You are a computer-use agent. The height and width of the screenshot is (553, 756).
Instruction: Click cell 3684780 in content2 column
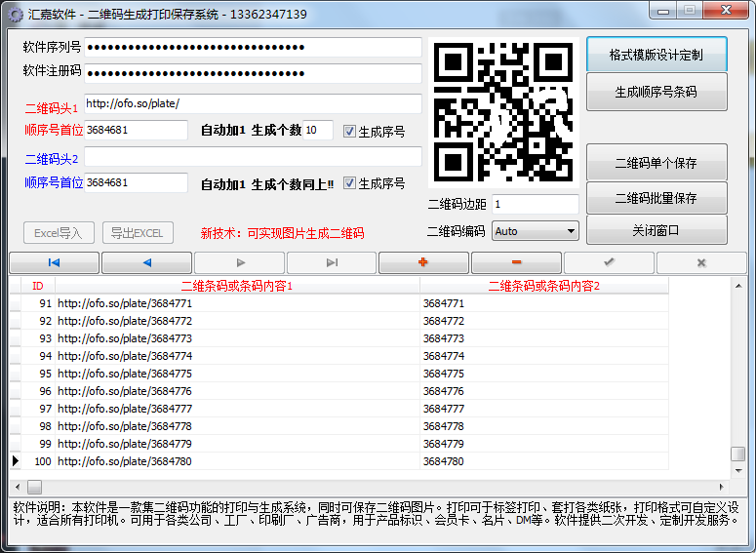544,461
